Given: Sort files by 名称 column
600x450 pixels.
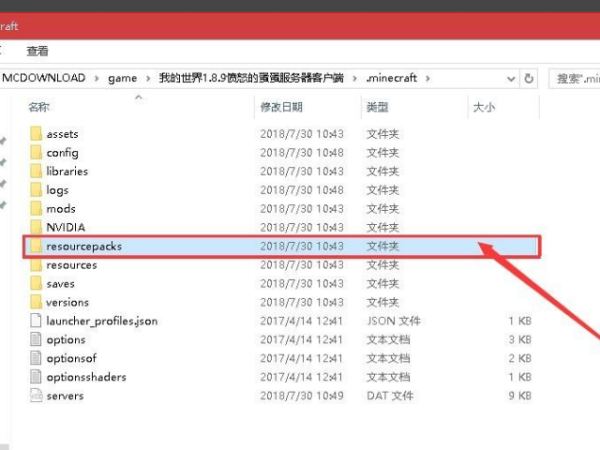Looking at the screenshot, I should [39, 107].
